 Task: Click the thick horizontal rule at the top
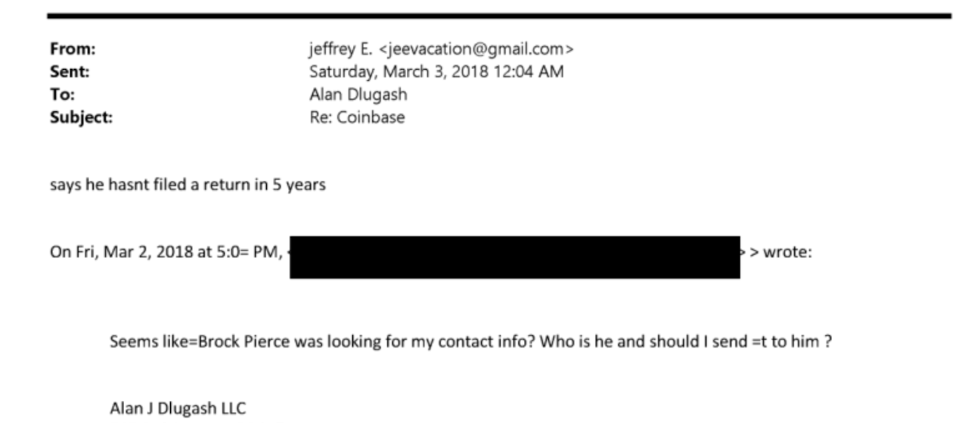tap(499, 15)
